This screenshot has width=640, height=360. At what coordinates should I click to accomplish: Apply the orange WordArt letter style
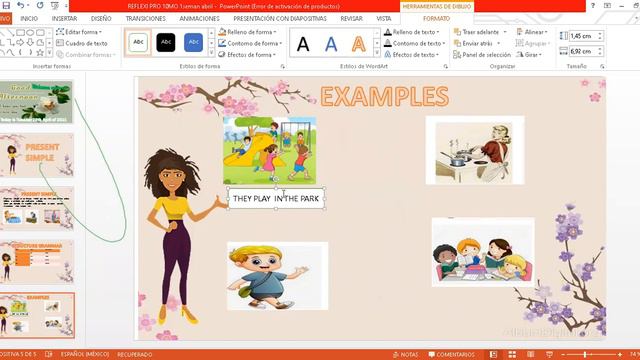click(x=359, y=43)
